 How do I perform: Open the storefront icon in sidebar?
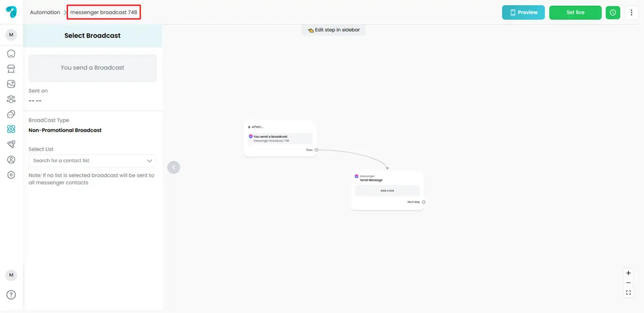click(x=11, y=69)
